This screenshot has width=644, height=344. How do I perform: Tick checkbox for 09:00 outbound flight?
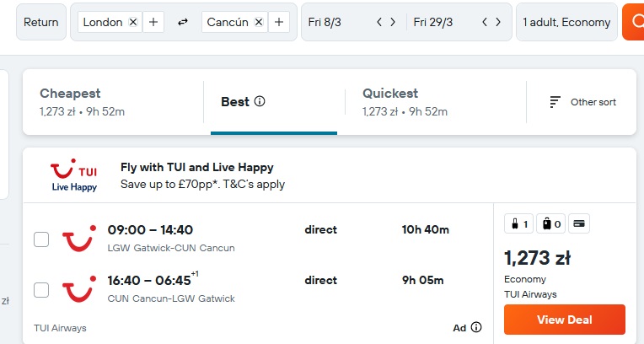click(x=41, y=239)
